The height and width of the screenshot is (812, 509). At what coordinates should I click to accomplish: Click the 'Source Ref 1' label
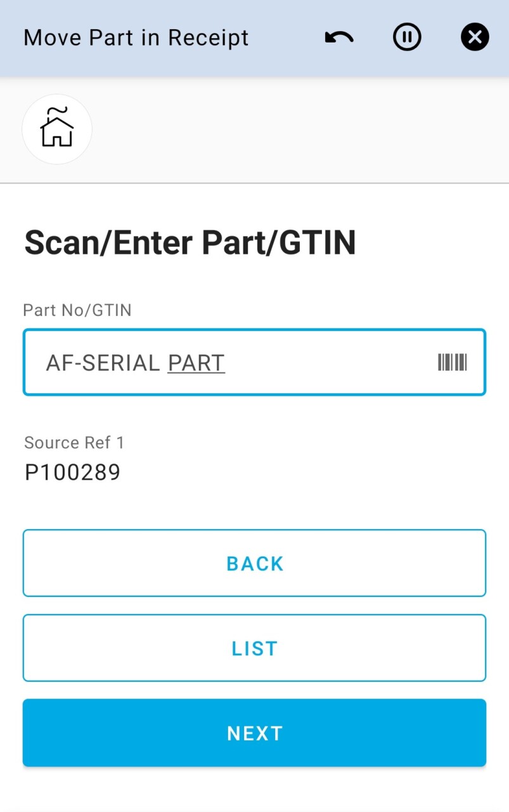74,443
